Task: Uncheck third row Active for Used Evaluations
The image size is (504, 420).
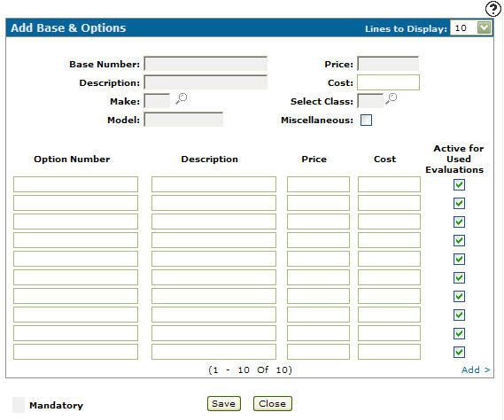Action: [x=459, y=222]
